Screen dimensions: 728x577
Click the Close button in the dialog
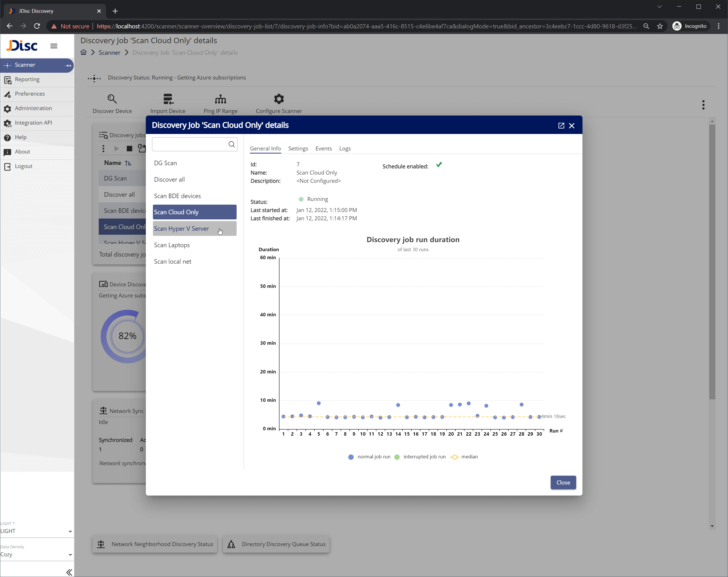563,482
